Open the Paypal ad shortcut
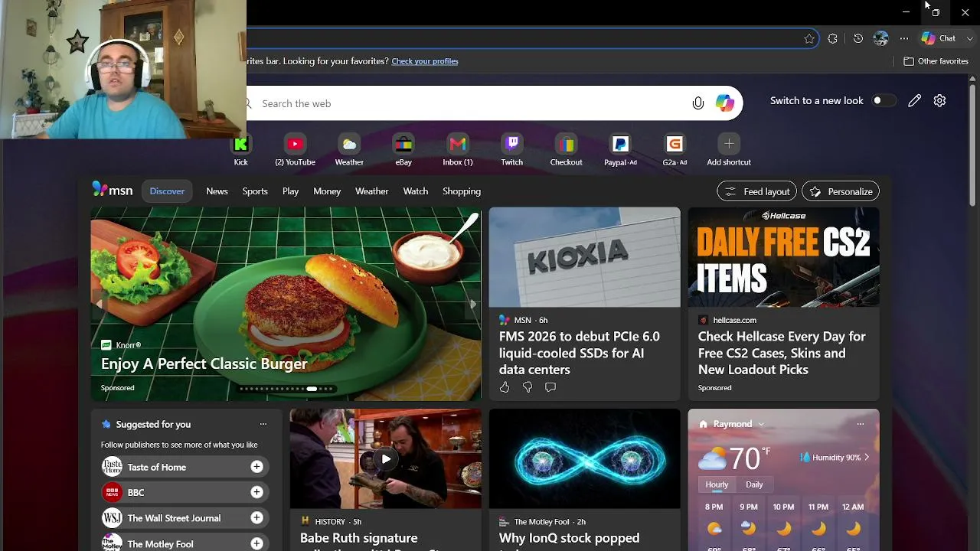 pyautogui.click(x=620, y=149)
